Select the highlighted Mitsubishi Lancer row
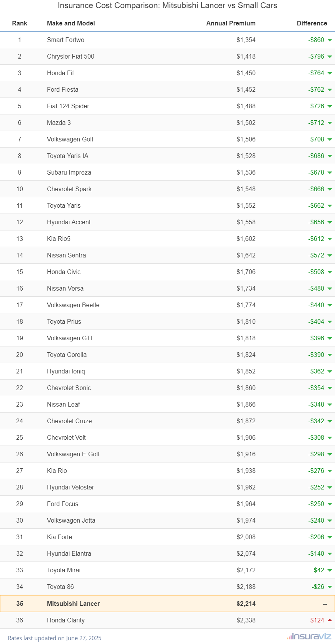 point(167,604)
